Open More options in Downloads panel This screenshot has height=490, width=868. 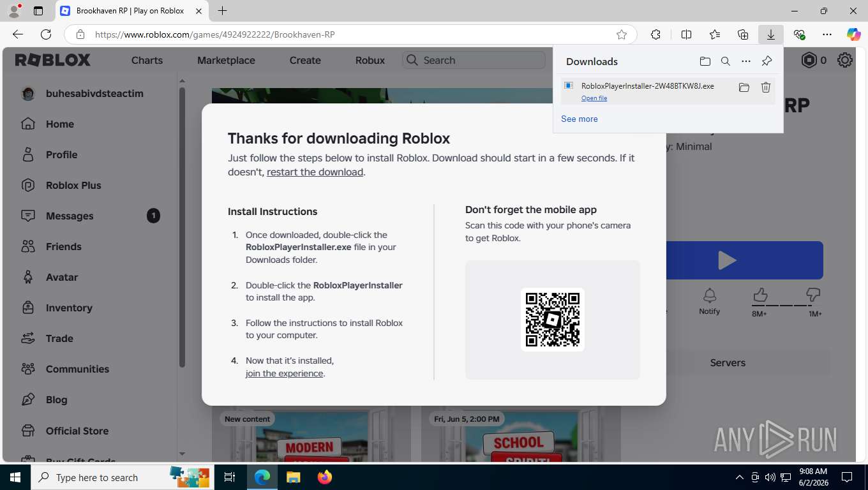click(746, 61)
